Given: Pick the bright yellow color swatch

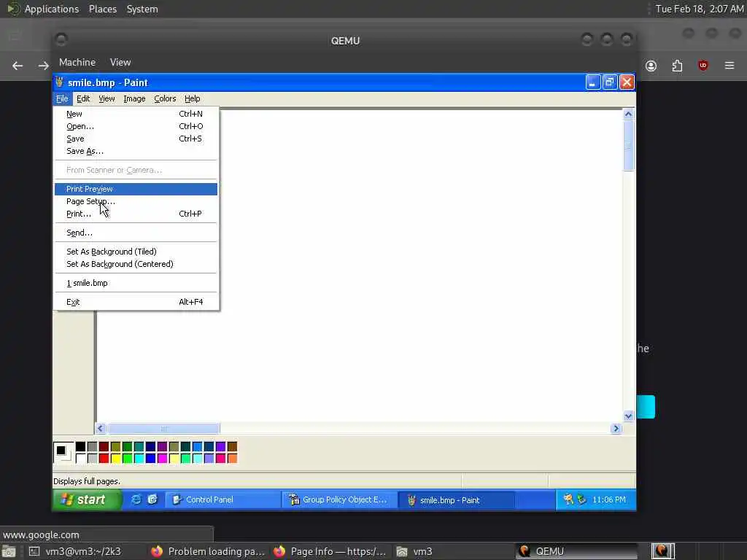Looking at the screenshot, I should 116,459.
